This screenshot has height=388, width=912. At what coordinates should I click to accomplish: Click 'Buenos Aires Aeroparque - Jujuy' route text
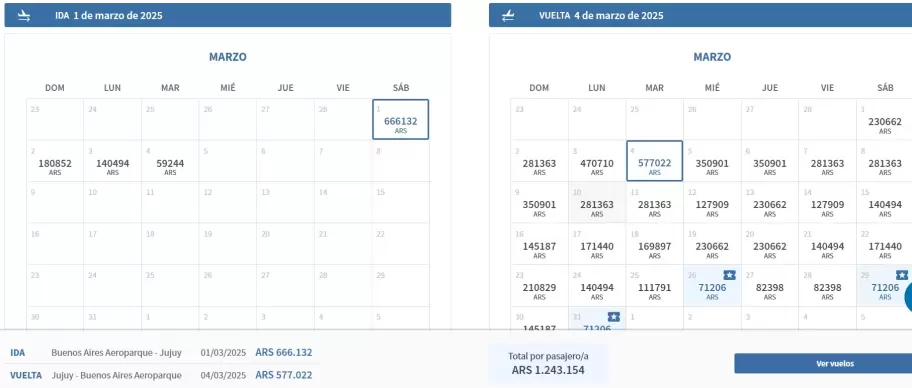[x=116, y=353]
